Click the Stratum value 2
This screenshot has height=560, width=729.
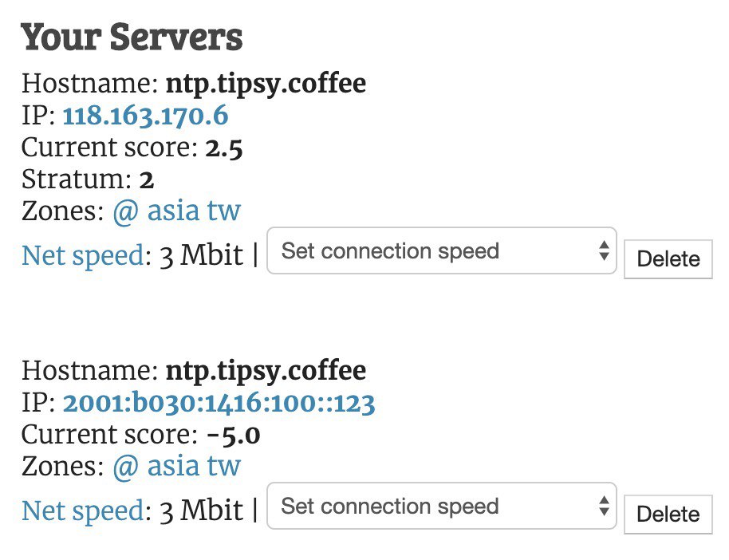pyautogui.click(x=147, y=180)
